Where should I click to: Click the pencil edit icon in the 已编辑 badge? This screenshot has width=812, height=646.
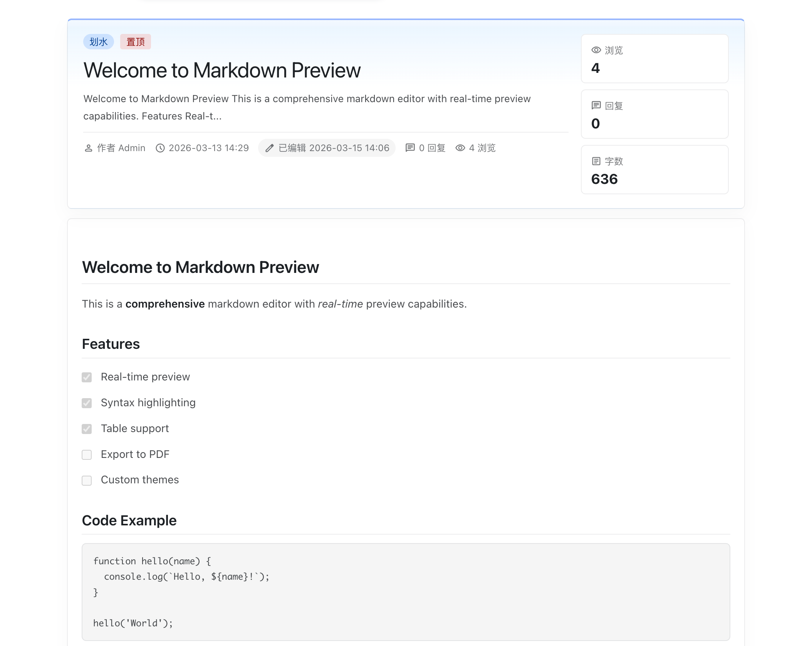pos(269,148)
